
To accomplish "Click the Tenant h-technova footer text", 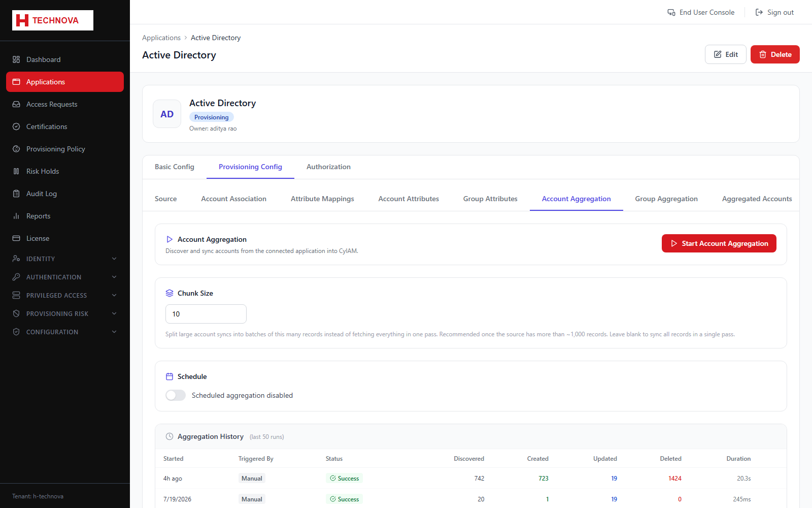I will pyautogui.click(x=38, y=496).
